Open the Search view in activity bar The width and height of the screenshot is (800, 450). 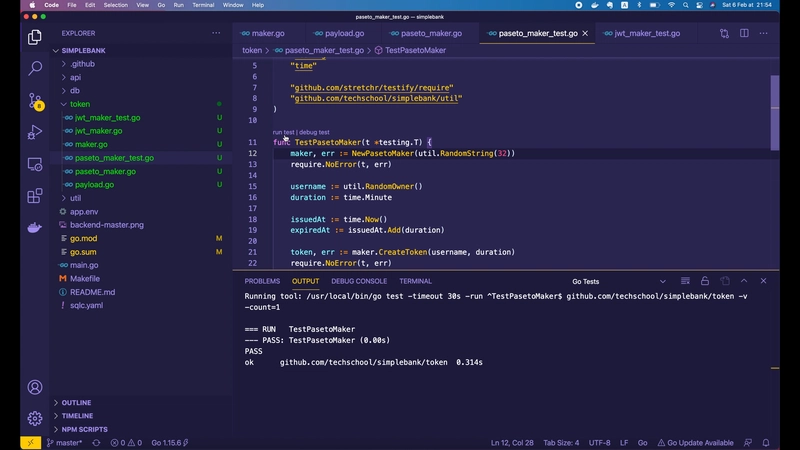pos(35,68)
